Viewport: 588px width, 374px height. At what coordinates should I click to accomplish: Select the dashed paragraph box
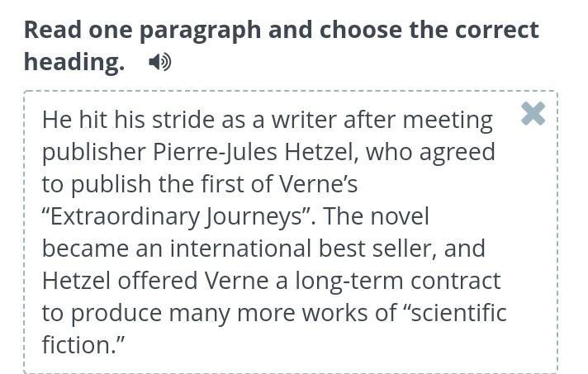(291, 232)
